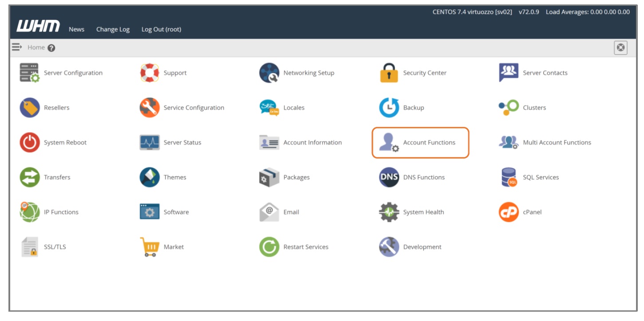Open the Server Status monitor icon
The image size is (644, 321).
[x=150, y=143]
